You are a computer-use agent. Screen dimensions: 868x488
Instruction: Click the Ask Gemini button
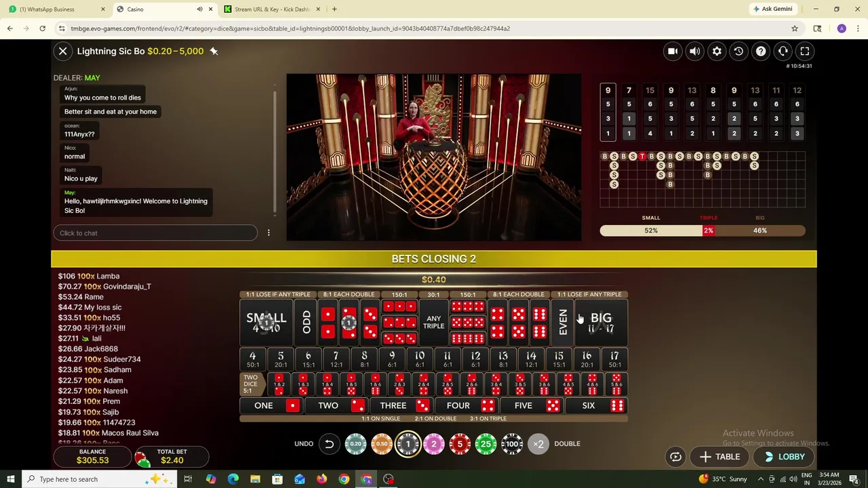coord(772,9)
